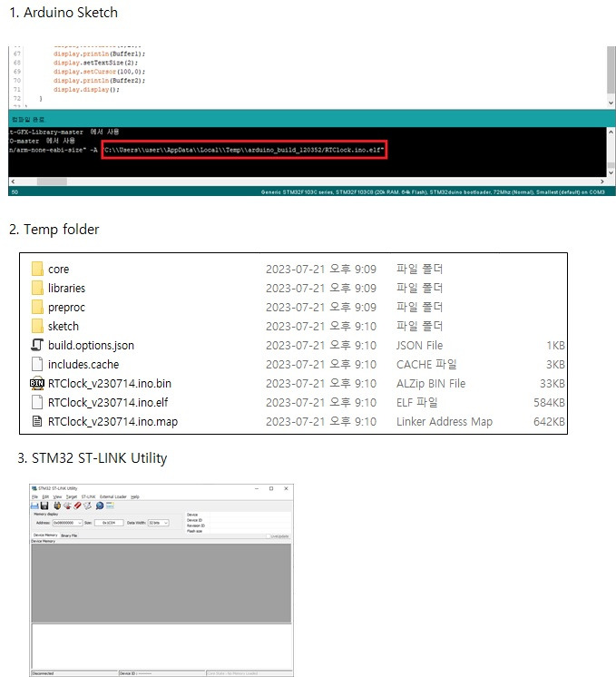Toggle the LiveUpdate checkbox in ST-LINK Utility
The width and height of the screenshot is (616, 677).
pos(268,536)
